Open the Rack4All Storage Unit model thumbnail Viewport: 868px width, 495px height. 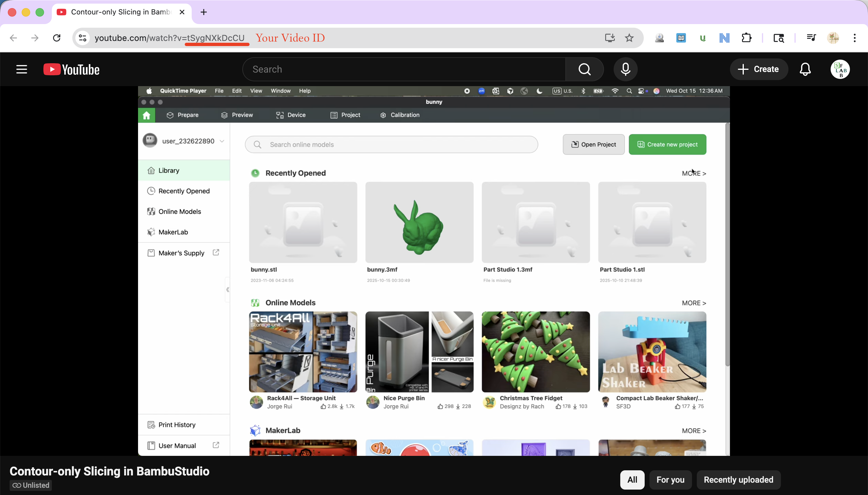303,352
